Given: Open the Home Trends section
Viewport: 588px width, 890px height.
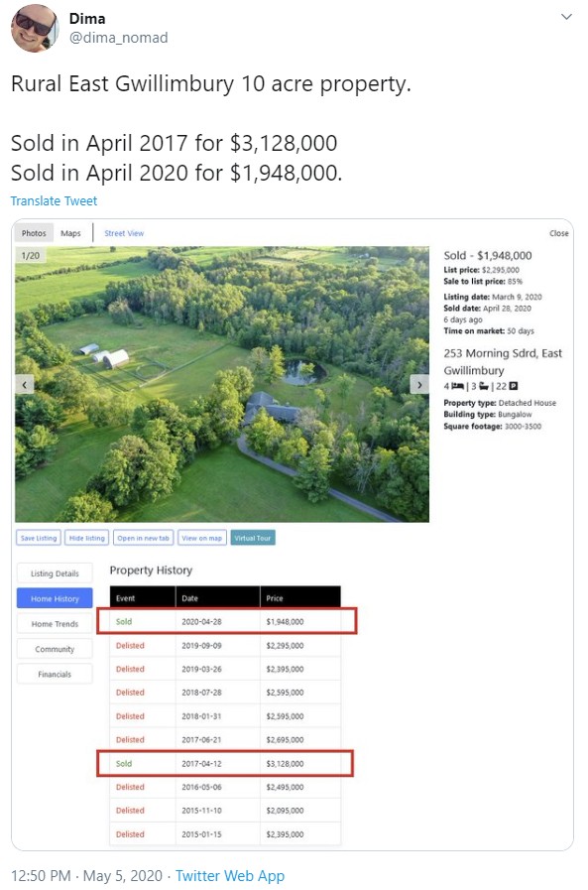Looking at the screenshot, I should coord(55,624).
